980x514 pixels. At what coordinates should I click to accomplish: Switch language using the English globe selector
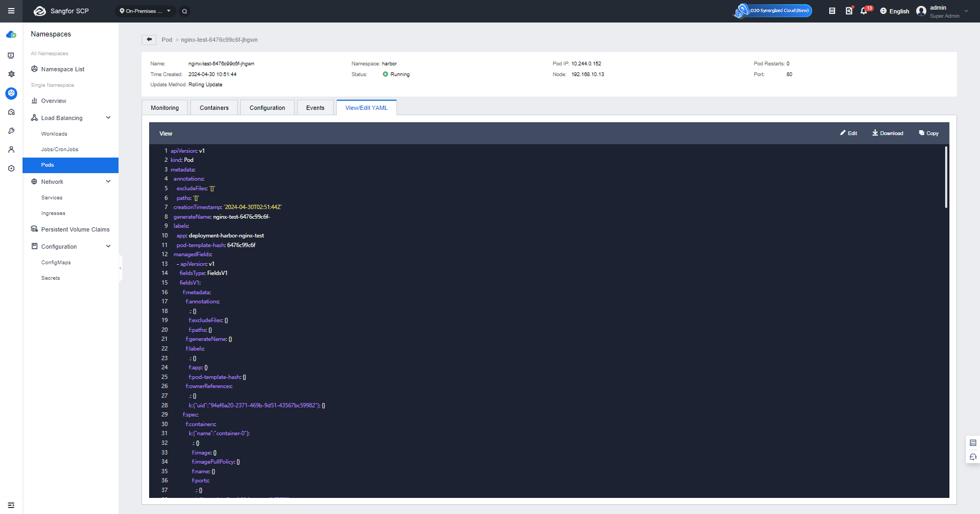[895, 11]
